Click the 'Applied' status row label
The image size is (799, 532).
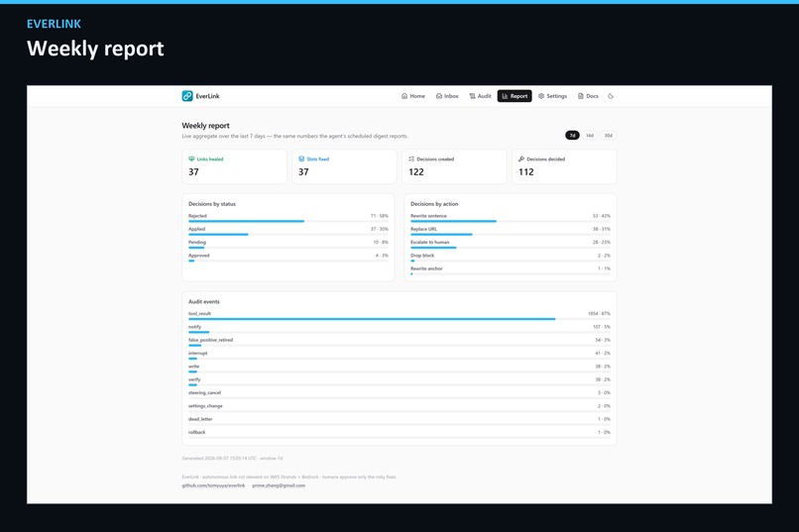tap(196, 229)
